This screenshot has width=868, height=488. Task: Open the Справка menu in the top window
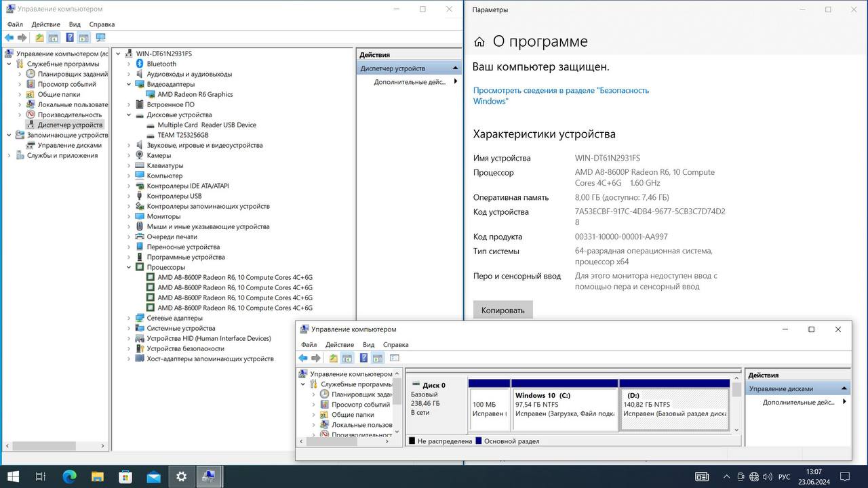102,24
